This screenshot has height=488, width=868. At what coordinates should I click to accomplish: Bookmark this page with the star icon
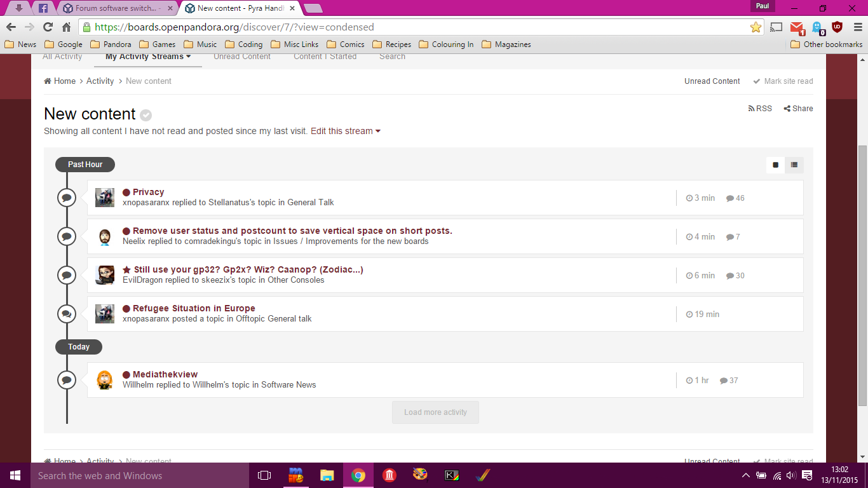(x=756, y=27)
